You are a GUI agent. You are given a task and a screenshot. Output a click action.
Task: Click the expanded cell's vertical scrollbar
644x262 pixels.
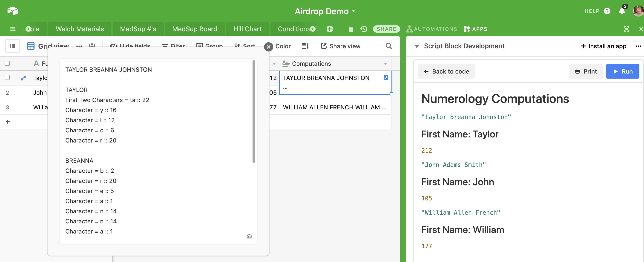[x=254, y=112]
